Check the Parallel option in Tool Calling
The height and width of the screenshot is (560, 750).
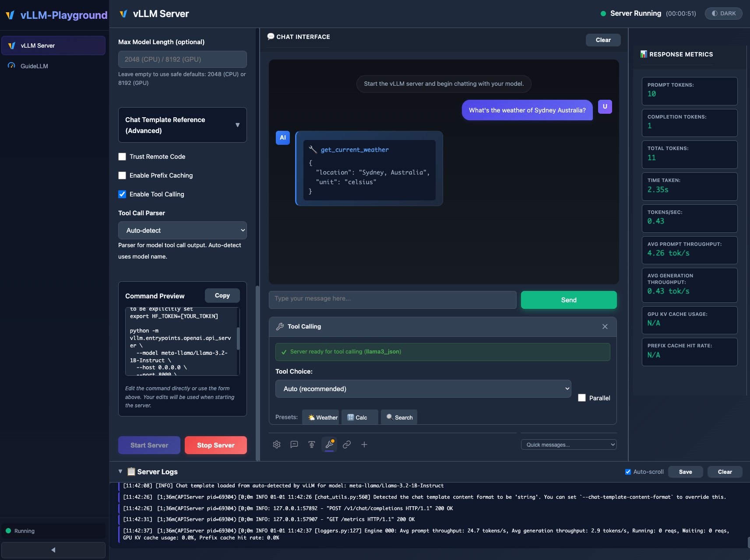tap(582, 398)
